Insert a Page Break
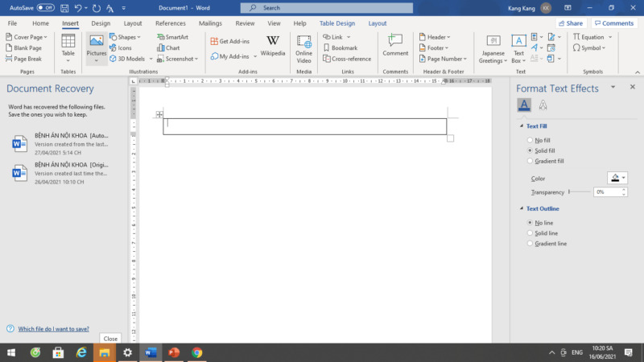Viewport: 644px width, 362px height. (23, 59)
